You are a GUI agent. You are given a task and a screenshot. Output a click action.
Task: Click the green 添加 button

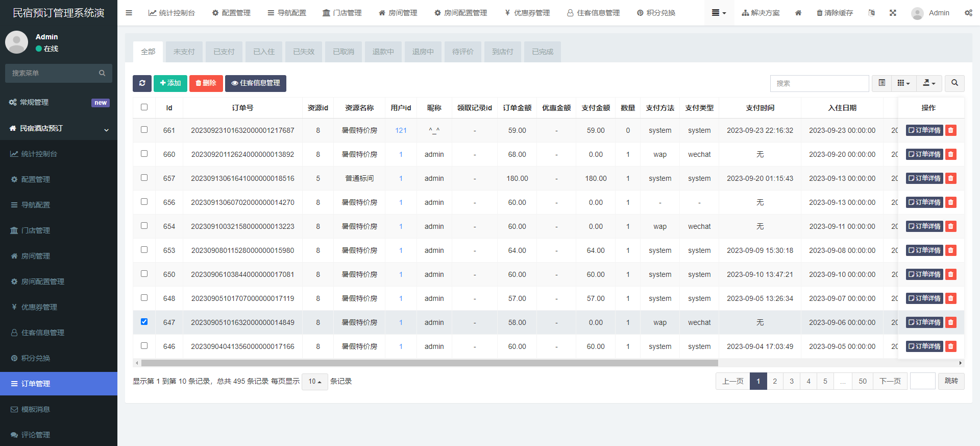click(170, 83)
